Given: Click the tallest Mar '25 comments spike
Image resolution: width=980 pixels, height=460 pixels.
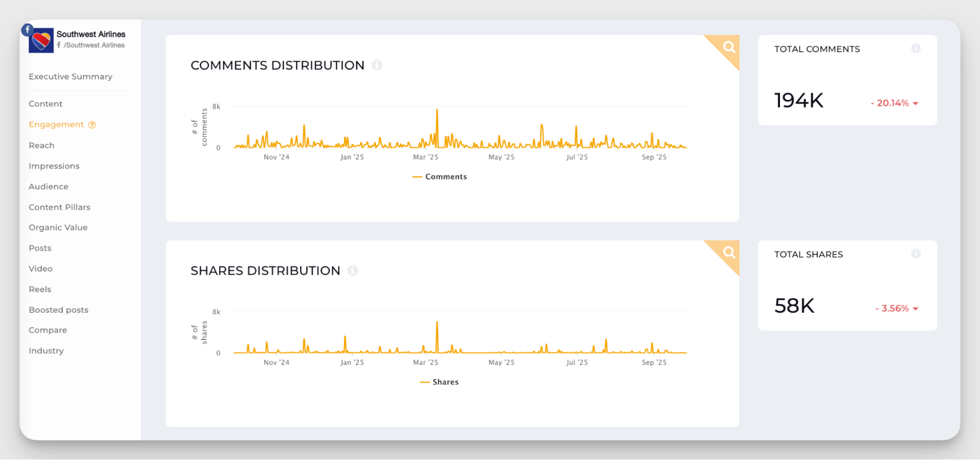Looking at the screenshot, I should tap(437, 111).
